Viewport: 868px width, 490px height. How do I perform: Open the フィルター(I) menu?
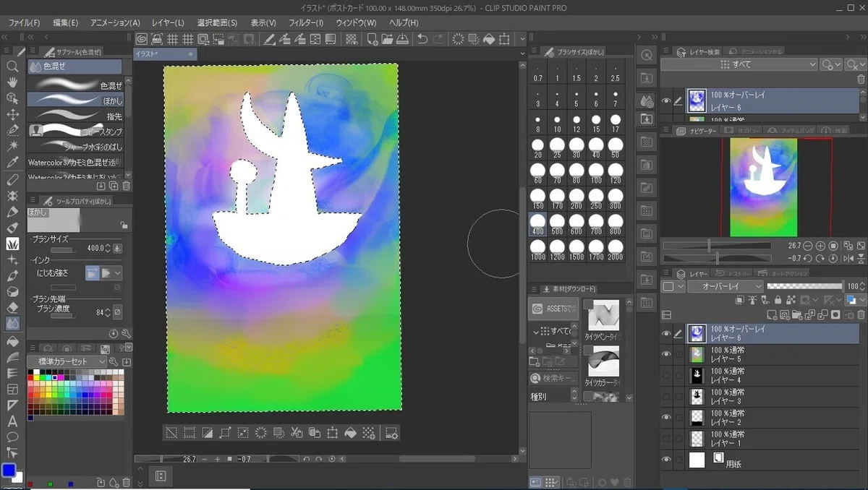pyautogui.click(x=306, y=23)
